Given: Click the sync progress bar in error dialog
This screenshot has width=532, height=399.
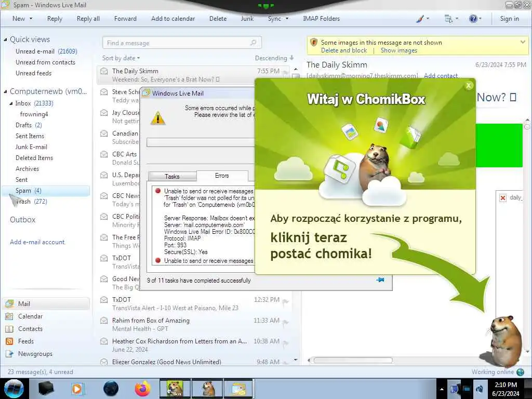Looking at the screenshot, I should (201, 142).
